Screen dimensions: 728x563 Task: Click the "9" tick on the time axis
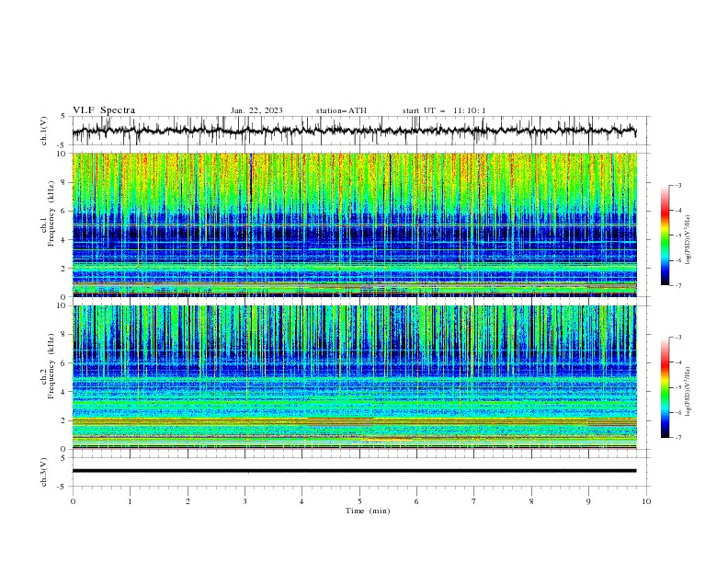tap(588, 501)
